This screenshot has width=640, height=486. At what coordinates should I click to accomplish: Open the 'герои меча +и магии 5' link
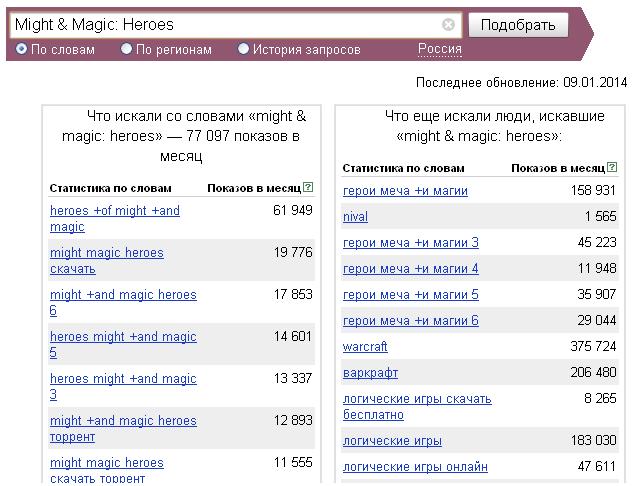point(411,295)
